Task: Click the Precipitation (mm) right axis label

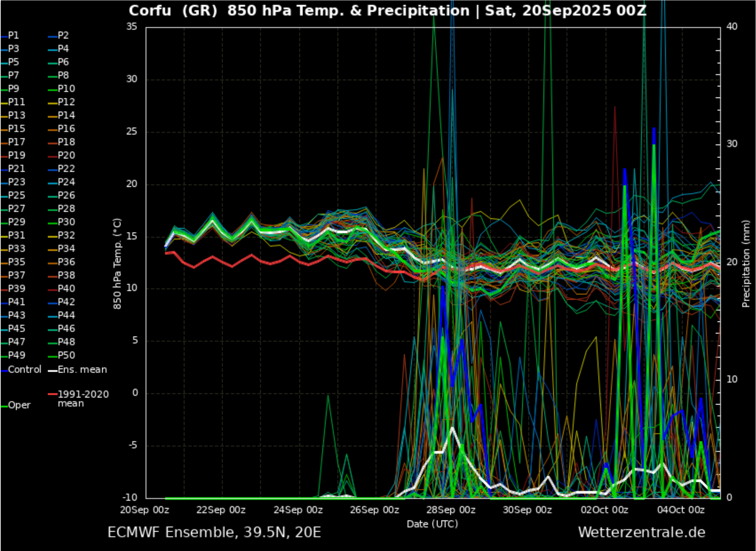Action: tap(745, 264)
